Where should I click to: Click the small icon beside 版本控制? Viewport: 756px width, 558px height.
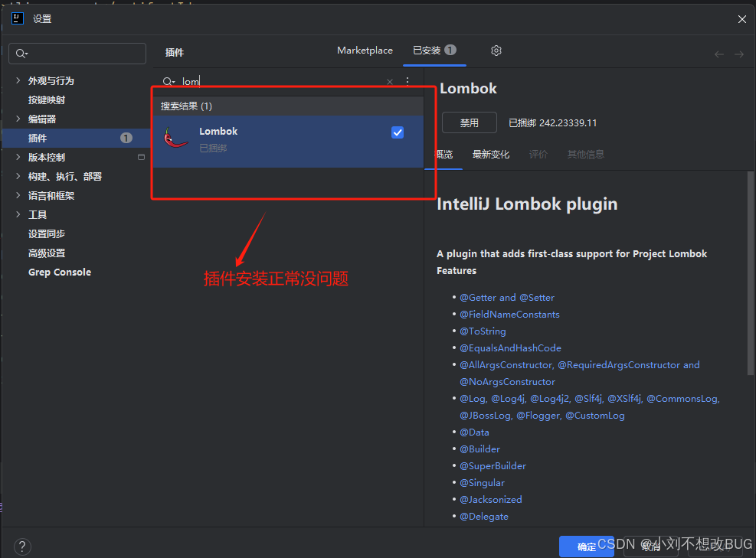point(140,157)
